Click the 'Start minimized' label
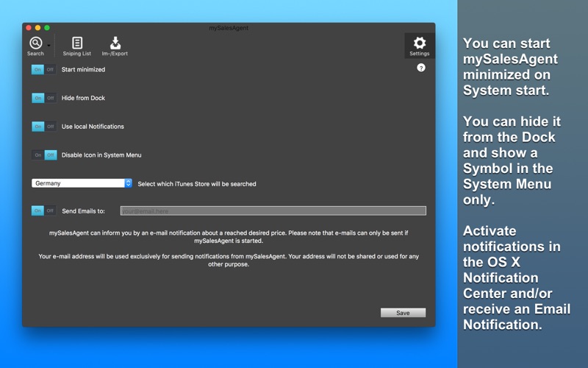Screen dimensions: 588x368 point(83,69)
